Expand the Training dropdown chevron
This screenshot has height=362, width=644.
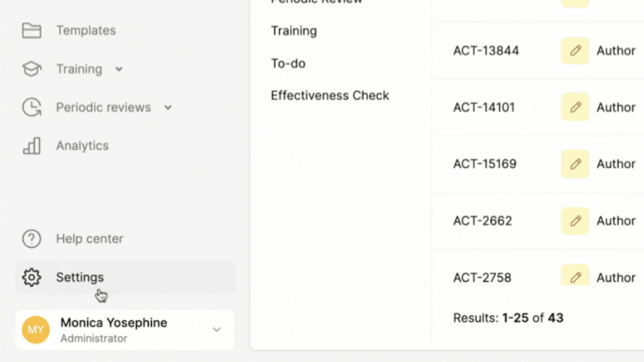(x=119, y=69)
